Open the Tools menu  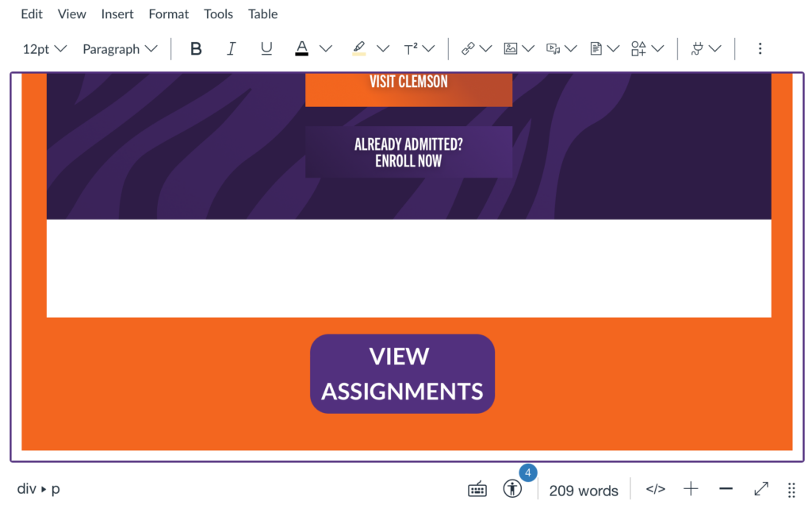point(218,14)
